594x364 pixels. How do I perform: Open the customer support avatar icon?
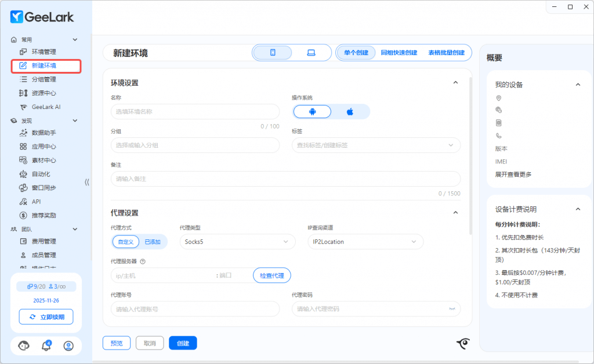(24, 346)
